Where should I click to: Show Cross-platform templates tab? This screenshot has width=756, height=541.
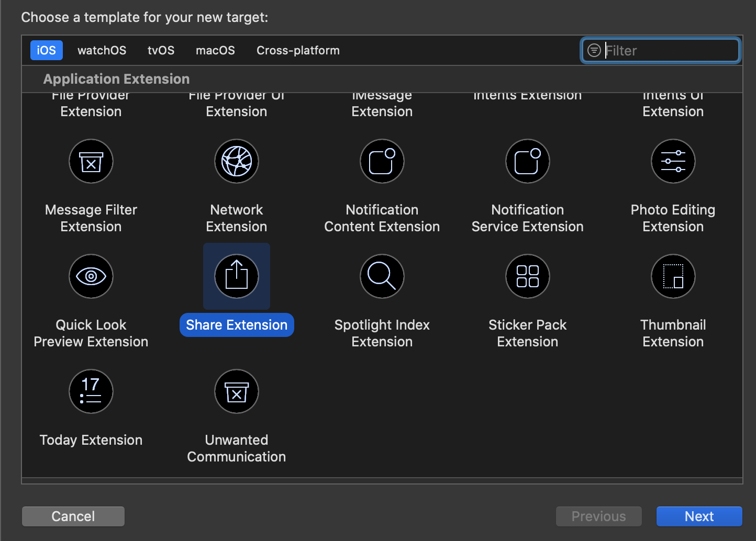(298, 50)
